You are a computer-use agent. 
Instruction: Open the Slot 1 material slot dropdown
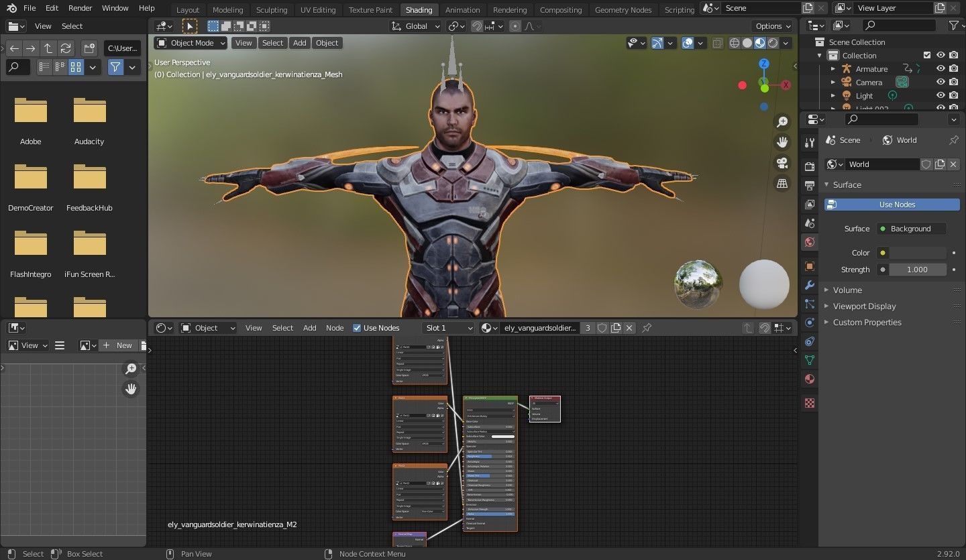449,328
